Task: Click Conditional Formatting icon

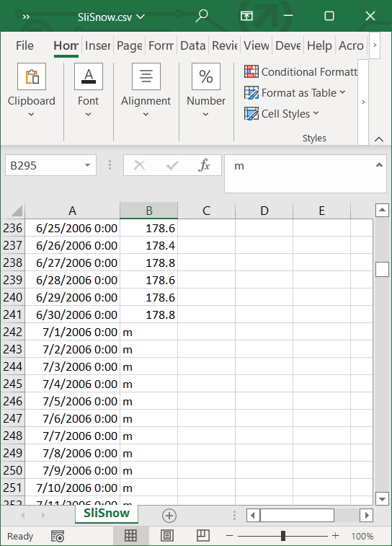Action: click(251, 71)
